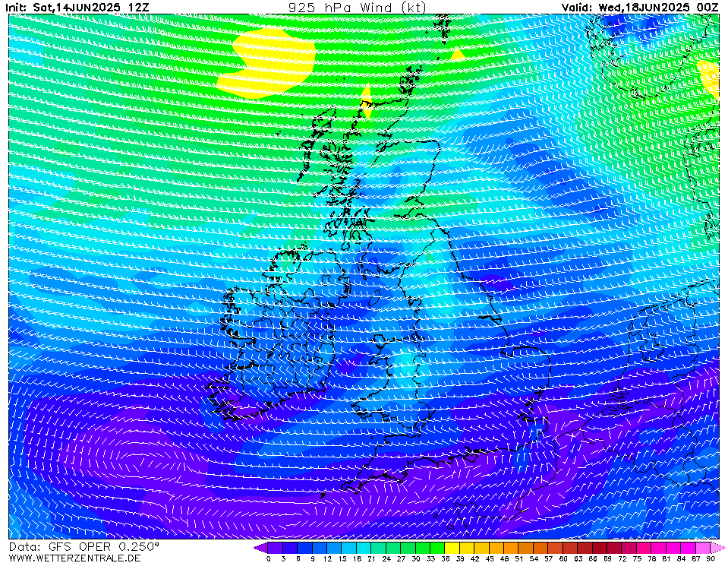Select the dark red 66–69 kt legend swatch
728x563 pixels.
click(x=600, y=547)
